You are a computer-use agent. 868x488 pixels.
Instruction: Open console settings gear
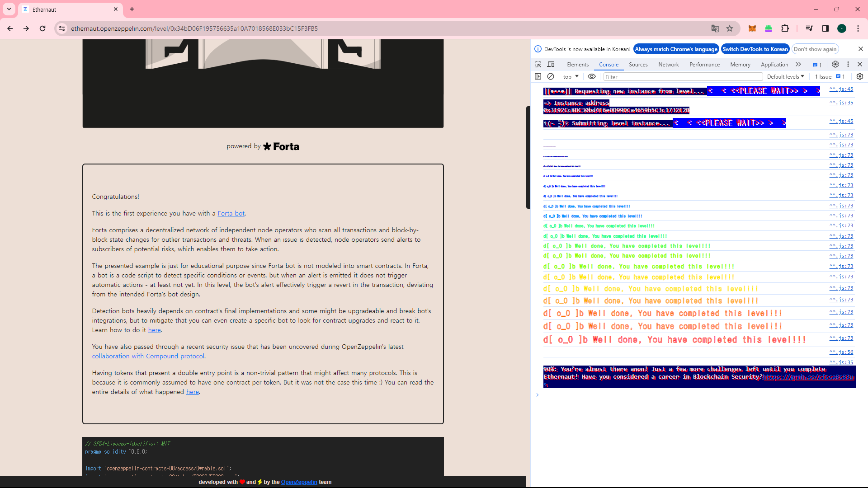click(860, 77)
